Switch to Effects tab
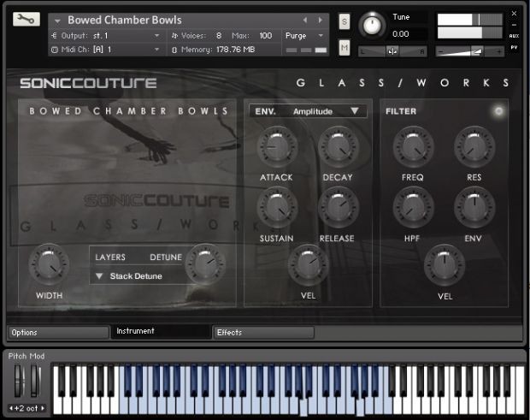Screen dimensions: 530x420 pyautogui.click(x=263, y=333)
